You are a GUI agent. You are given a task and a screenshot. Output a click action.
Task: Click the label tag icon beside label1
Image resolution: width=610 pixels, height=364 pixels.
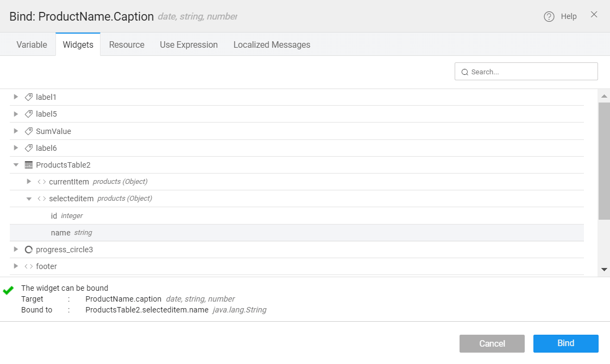tap(29, 97)
